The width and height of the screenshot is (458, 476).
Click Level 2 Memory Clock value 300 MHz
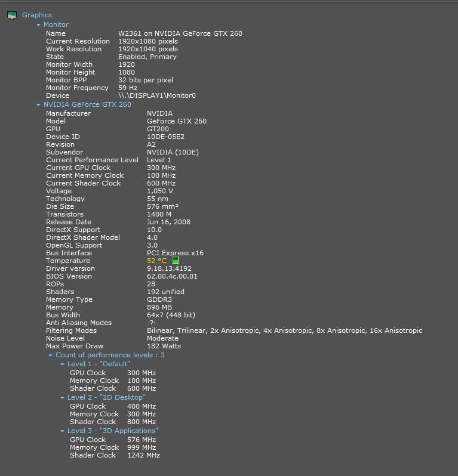pos(142,414)
